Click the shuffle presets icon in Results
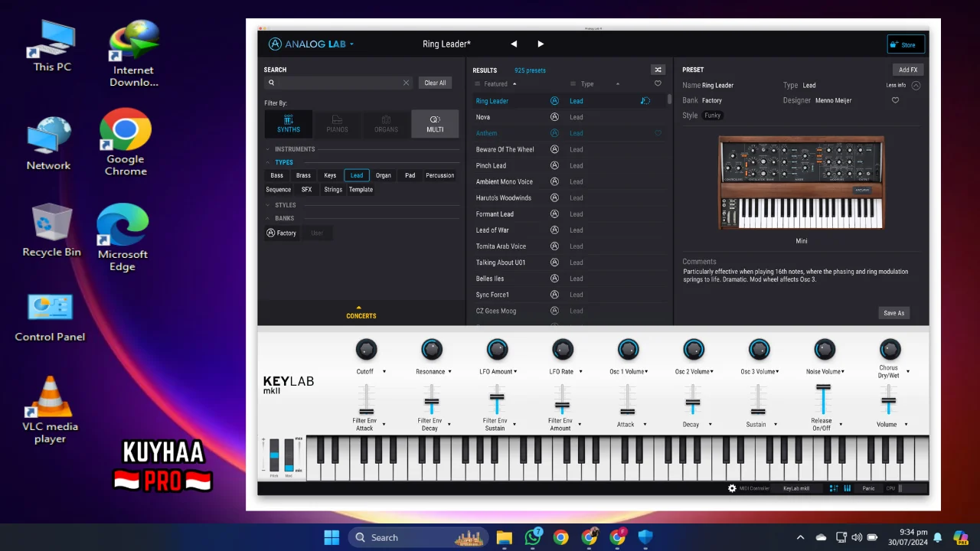This screenshot has width=980, height=551. coord(658,70)
